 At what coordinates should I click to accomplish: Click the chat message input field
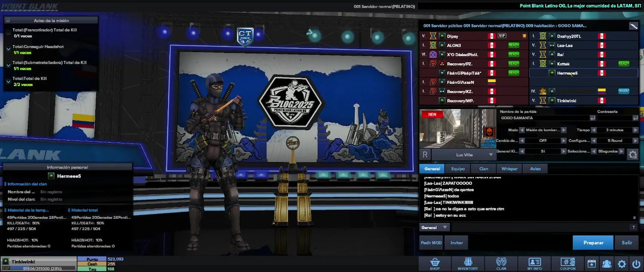(540, 227)
